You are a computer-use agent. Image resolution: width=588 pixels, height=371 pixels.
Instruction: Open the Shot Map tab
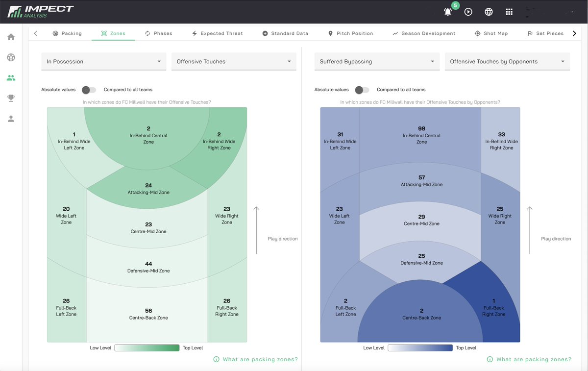(491, 33)
